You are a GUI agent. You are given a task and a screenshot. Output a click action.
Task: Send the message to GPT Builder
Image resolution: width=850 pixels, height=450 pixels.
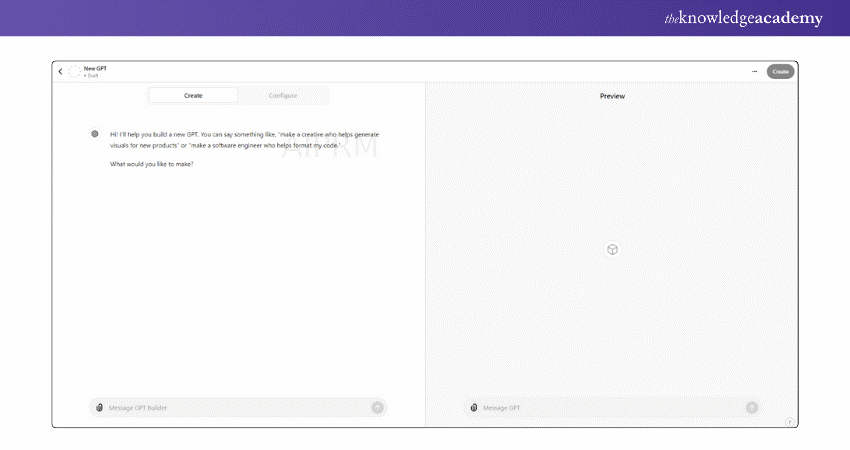tap(377, 407)
